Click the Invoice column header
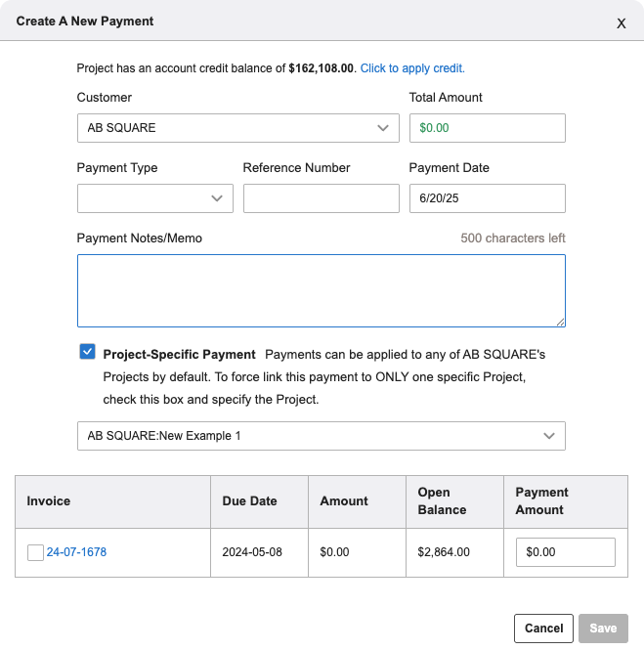Image resolution: width=644 pixels, height=650 pixels. pos(112,501)
